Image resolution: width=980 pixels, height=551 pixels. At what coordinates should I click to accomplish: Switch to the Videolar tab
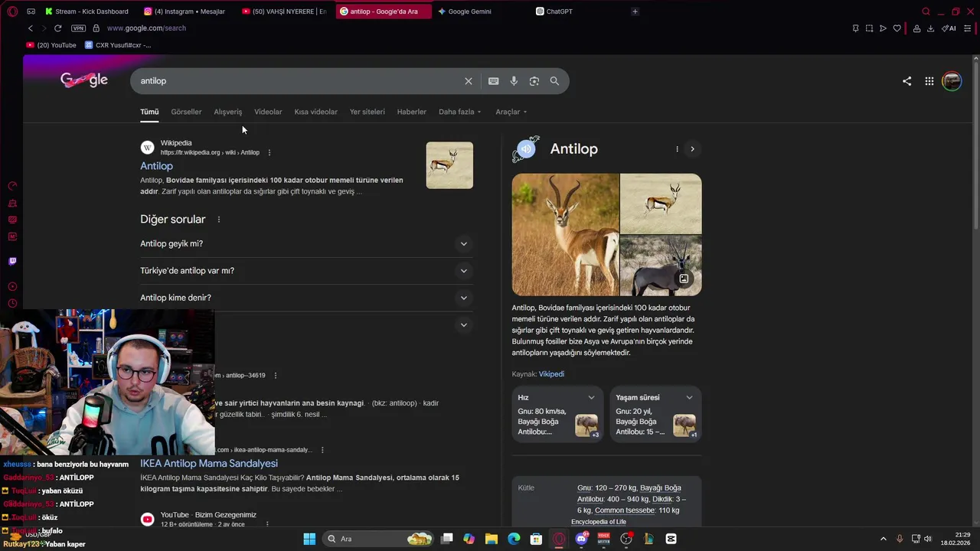268,112
